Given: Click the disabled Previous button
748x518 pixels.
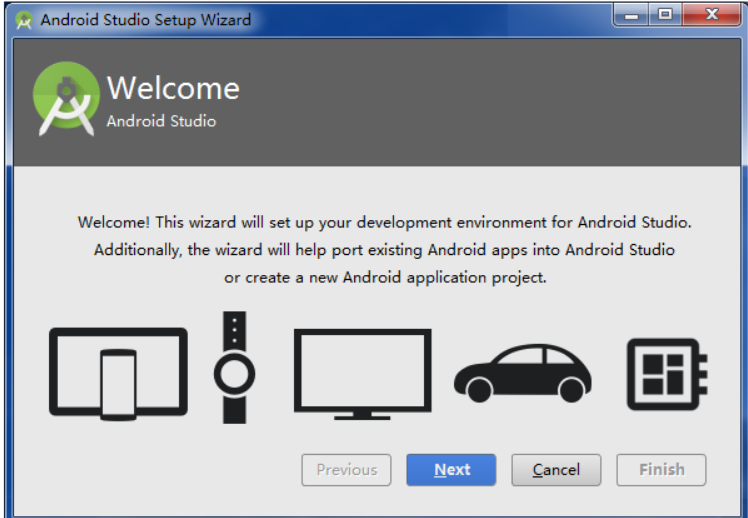Looking at the screenshot, I should pyautogui.click(x=346, y=470).
